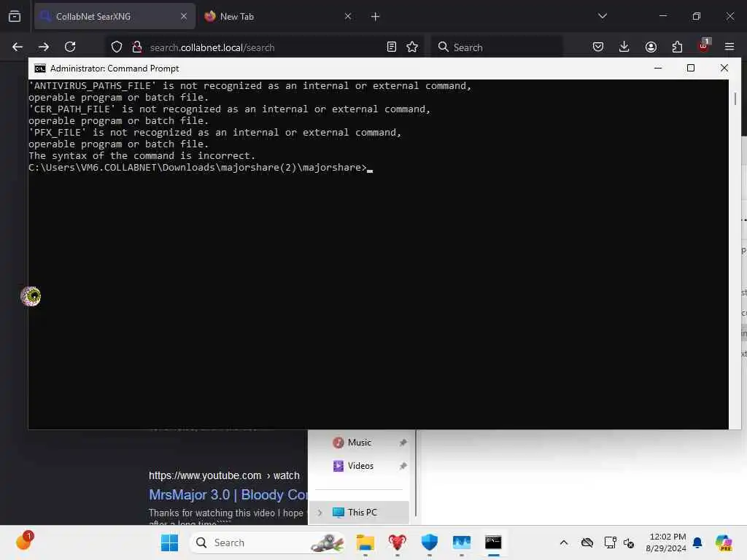Focus the Firefox Search box

point(498,47)
